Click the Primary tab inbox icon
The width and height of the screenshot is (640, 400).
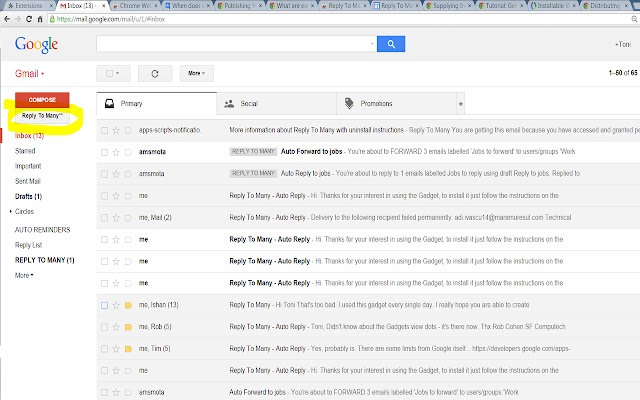click(109, 104)
